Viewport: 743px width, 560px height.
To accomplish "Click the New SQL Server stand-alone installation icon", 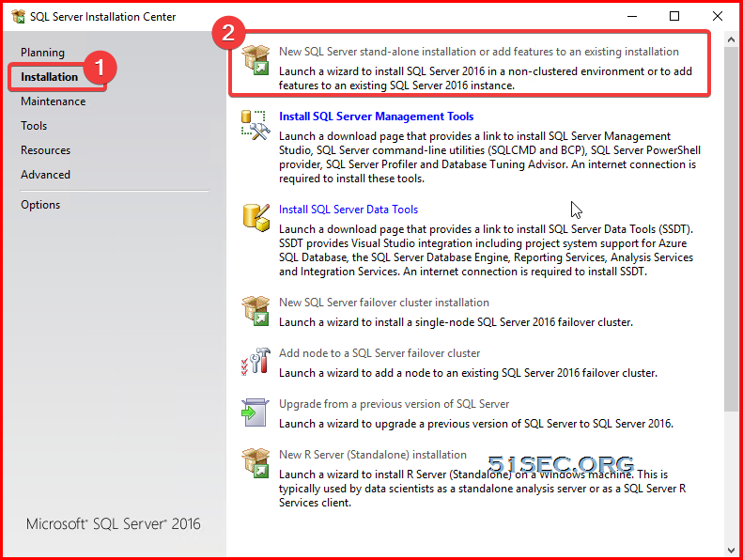I will [255, 60].
